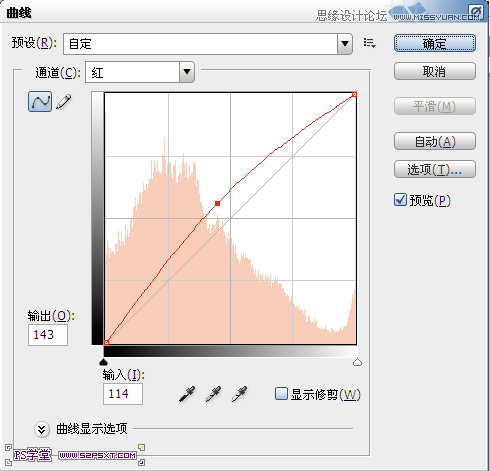490x471 pixels.
Task: Select the top-right curve endpoint
Action: tap(354, 95)
